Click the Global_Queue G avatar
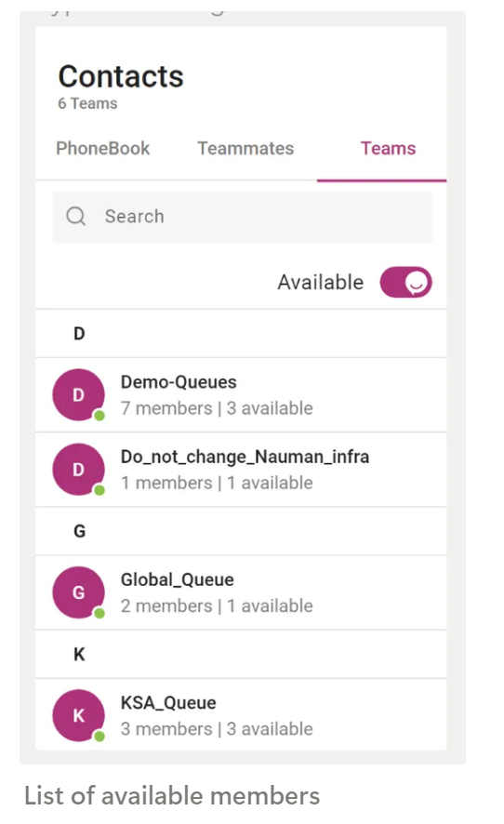Image resolution: width=504 pixels, height=824 pixels. (78, 592)
